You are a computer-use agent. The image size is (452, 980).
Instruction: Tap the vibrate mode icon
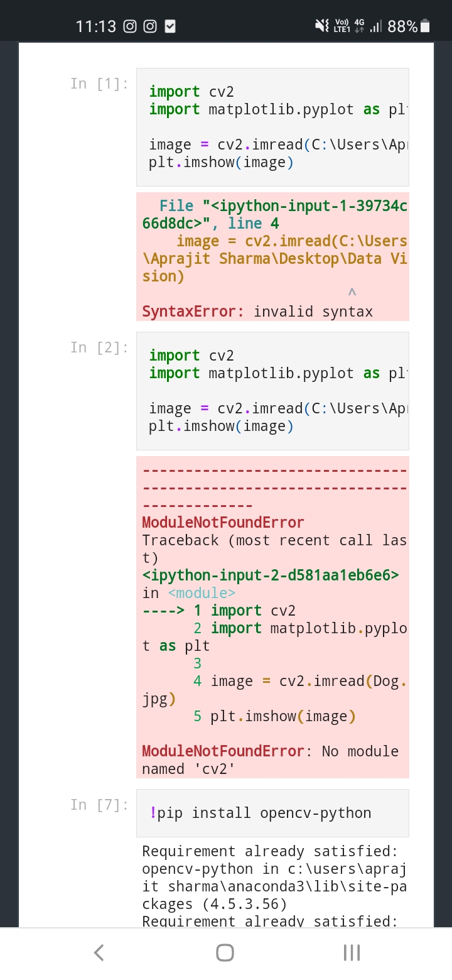pos(322,26)
